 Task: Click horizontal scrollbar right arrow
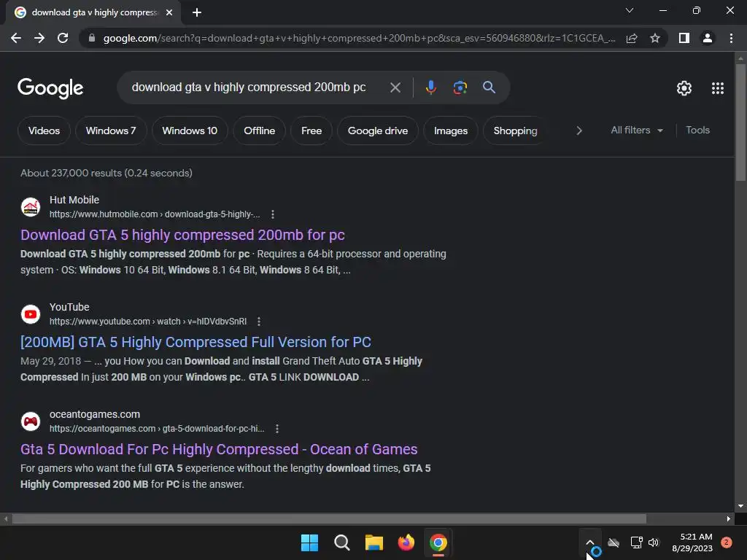[x=729, y=518]
